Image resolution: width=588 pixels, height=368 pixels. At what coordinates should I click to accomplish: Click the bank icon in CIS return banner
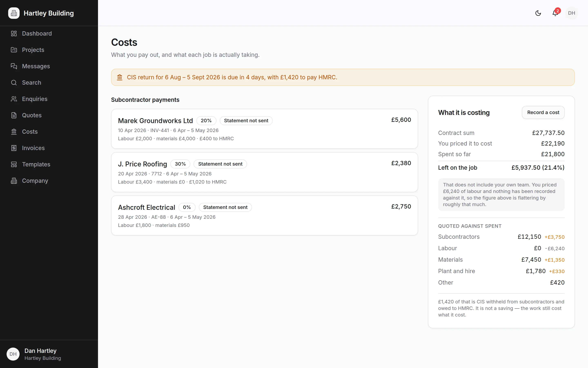click(120, 77)
